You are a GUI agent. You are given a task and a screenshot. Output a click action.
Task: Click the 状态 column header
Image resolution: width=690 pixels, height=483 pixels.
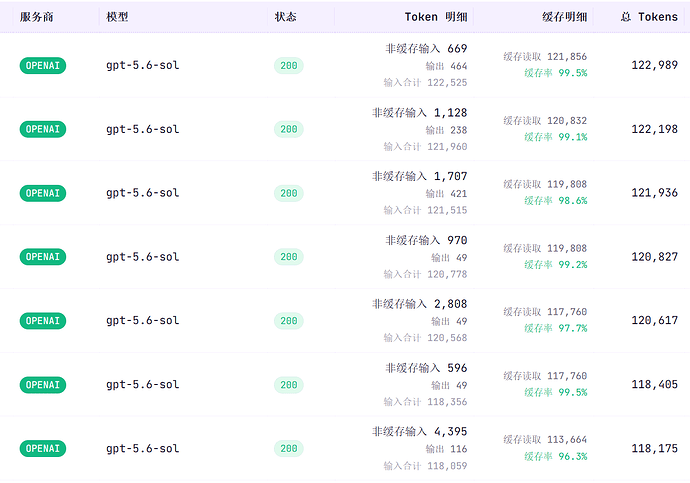coord(286,17)
